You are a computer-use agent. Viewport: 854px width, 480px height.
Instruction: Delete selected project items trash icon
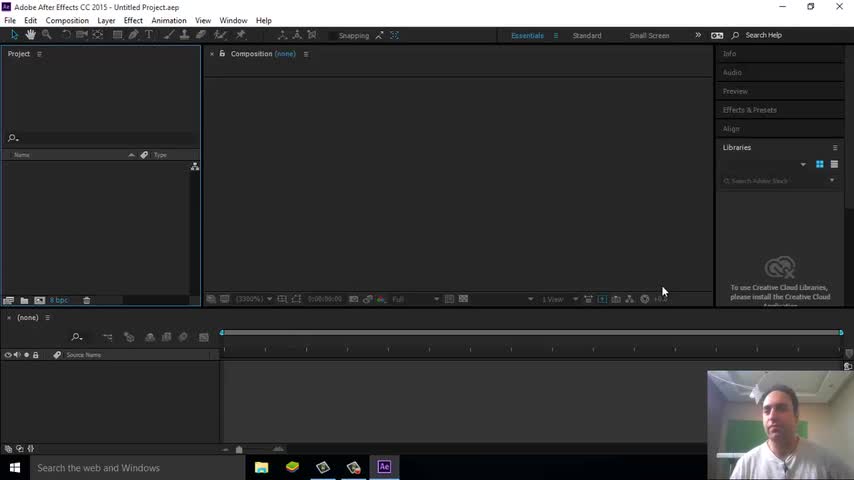(x=87, y=300)
